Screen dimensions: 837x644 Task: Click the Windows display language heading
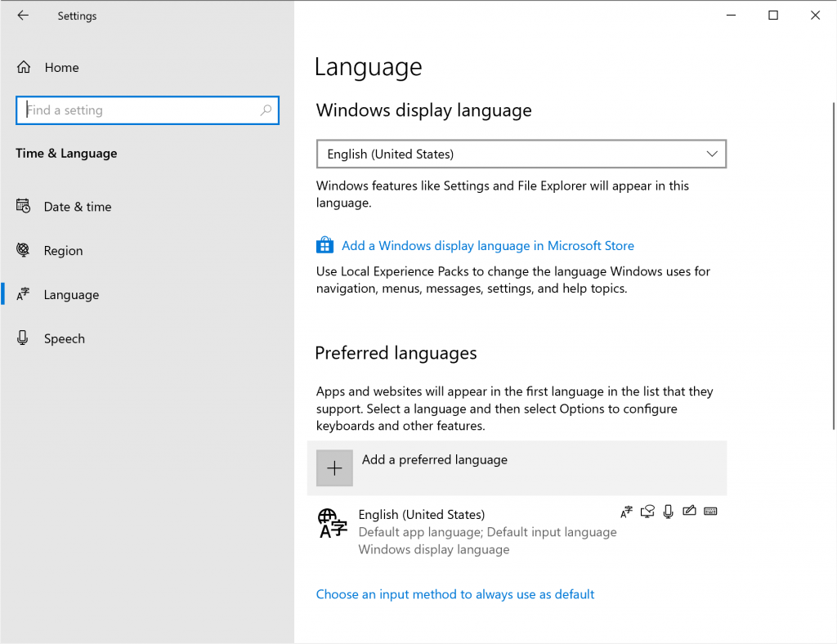(x=424, y=110)
